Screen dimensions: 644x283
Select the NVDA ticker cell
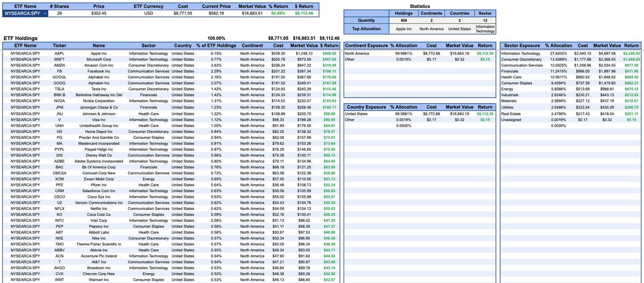59,101
